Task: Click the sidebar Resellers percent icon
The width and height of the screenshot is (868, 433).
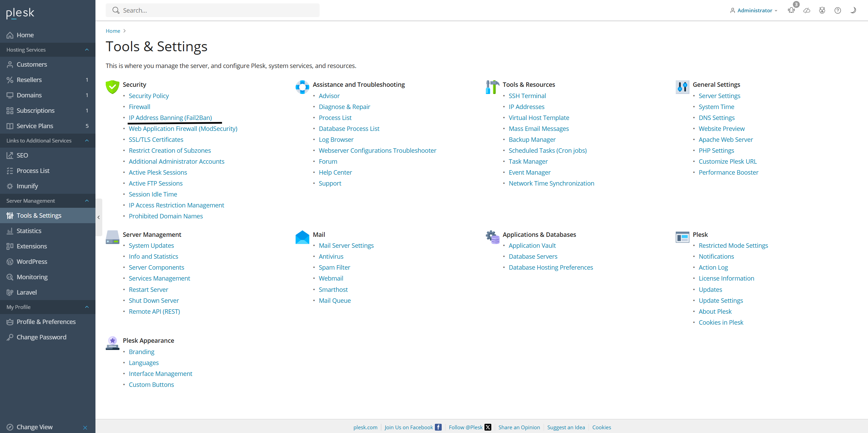Action: [10, 80]
